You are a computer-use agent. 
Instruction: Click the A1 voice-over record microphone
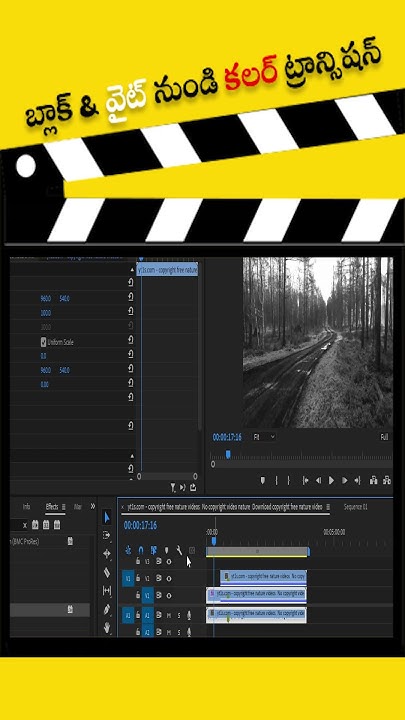[x=189, y=615]
